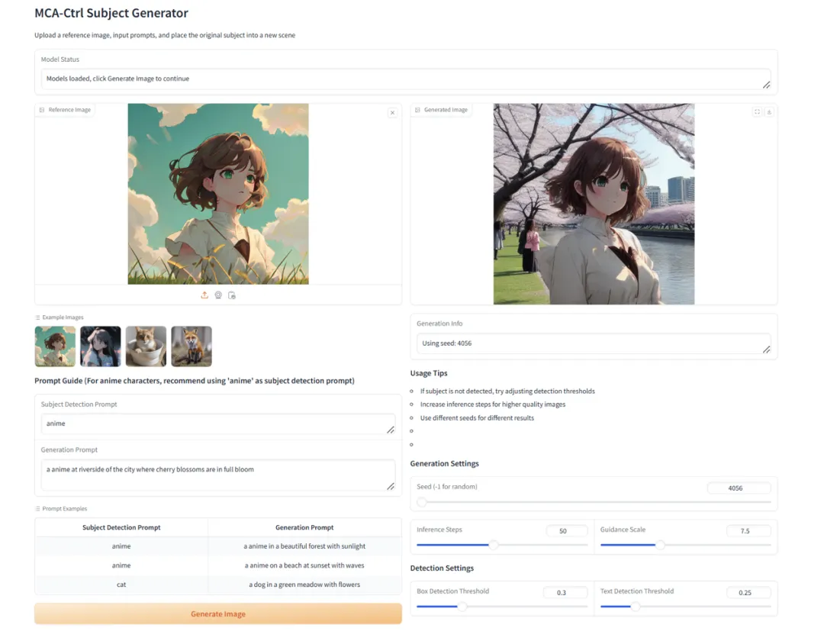This screenshot has height=644, width=824.
Task: Click the Generation Prompt column header
Action: point(304,527)
